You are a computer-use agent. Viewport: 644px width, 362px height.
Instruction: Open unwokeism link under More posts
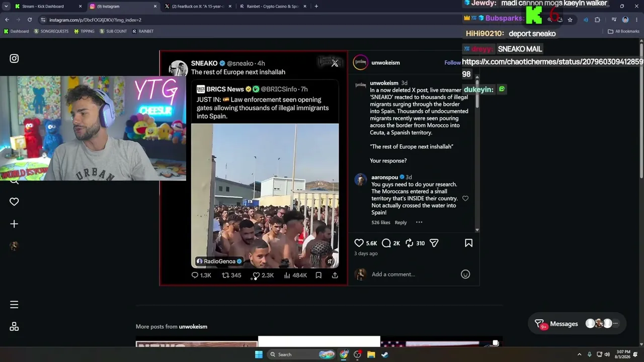coord(193,327)
